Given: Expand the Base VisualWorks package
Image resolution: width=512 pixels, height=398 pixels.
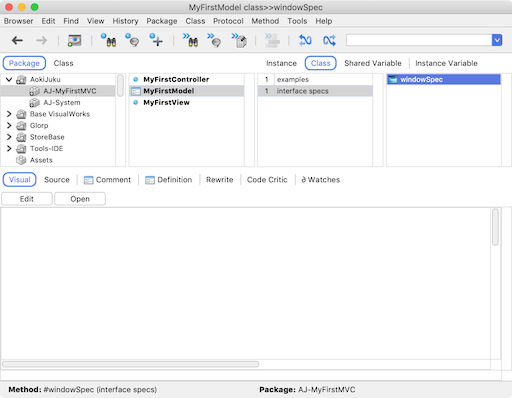Looking at the screenshot, I should point(9,114).
